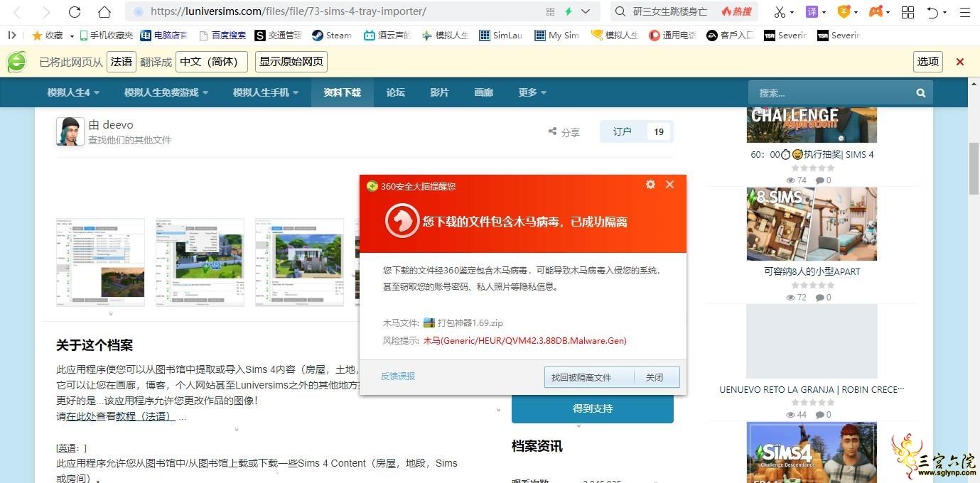The width and height of the screenshot is (980, 483).
Task: Change source language 法语 in translate bar
Action: coord(122,62)
